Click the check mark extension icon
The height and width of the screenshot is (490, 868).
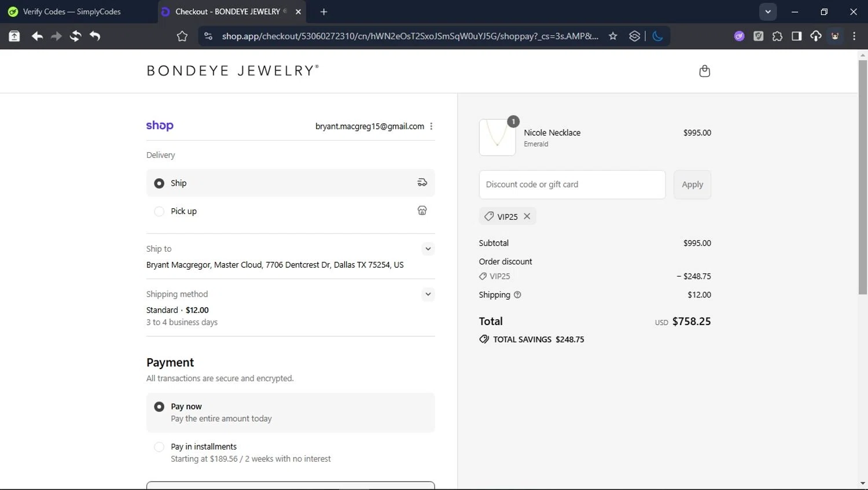758,36
